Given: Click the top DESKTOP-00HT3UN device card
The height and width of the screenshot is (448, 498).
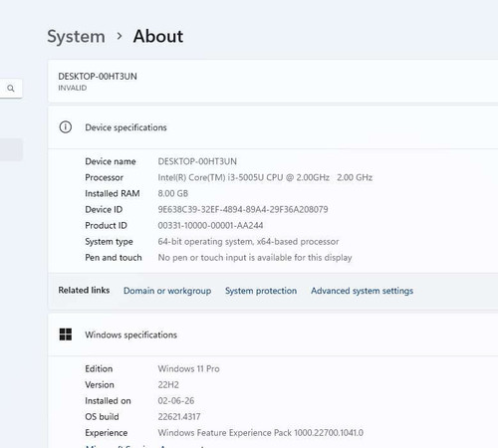Looking at the screenshot, I should click(x=273, y=82).
